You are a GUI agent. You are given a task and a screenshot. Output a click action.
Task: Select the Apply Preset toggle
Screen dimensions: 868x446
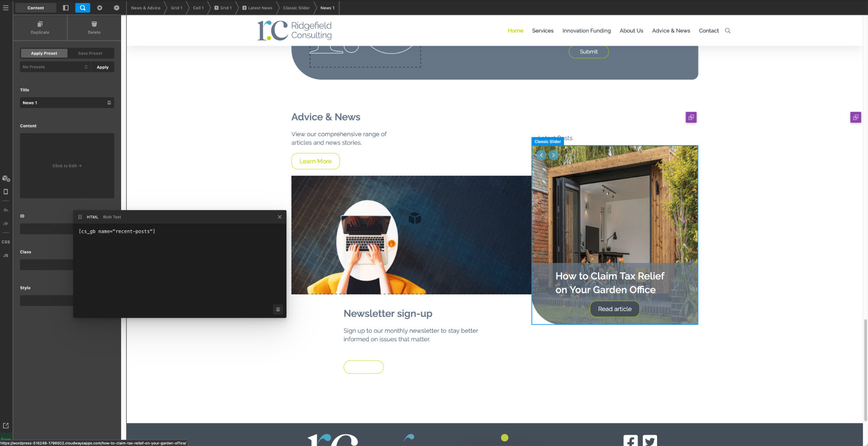click(x=44, y=53)
